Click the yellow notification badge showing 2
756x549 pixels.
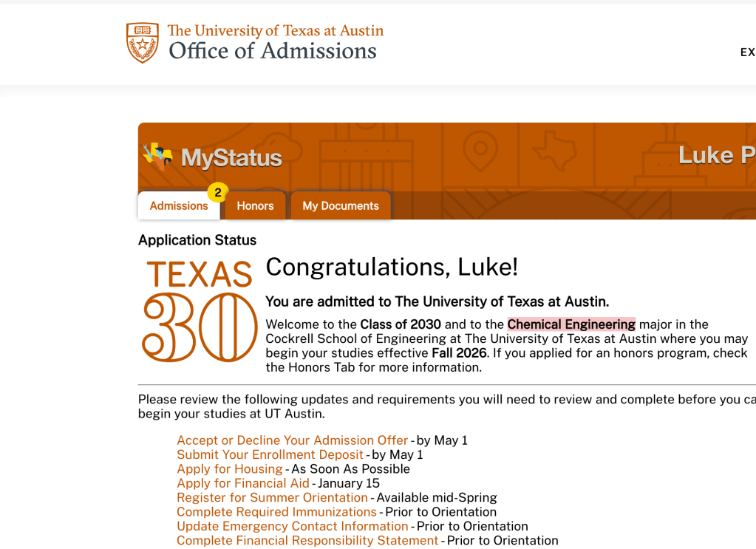217,193
